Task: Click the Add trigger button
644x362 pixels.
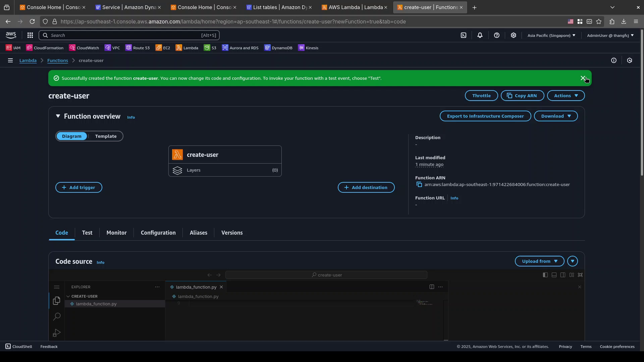Action: point(79,188)
